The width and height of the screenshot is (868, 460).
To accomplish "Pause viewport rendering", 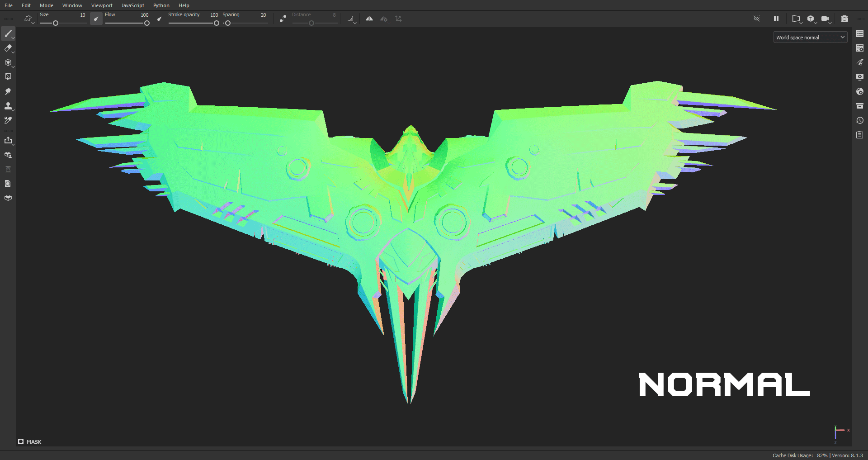I will pos(776,19).
